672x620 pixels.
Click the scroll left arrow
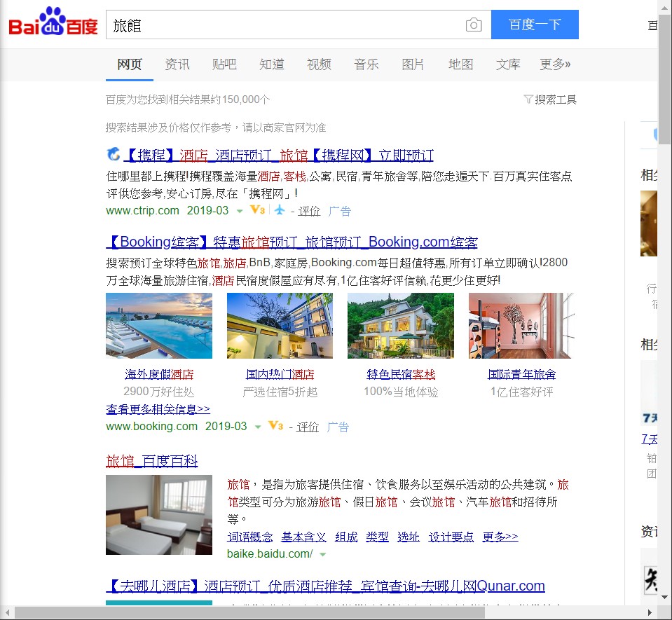[7, 613]
